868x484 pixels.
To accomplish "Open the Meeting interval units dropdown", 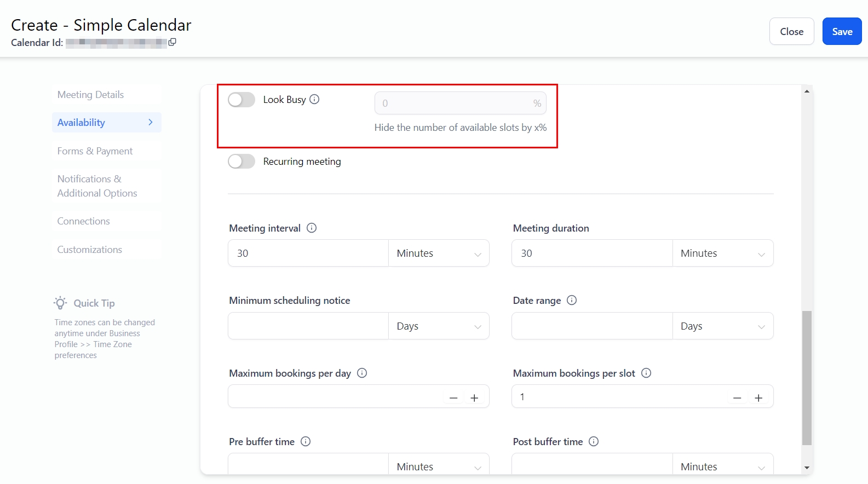I will tap(439, 253).
